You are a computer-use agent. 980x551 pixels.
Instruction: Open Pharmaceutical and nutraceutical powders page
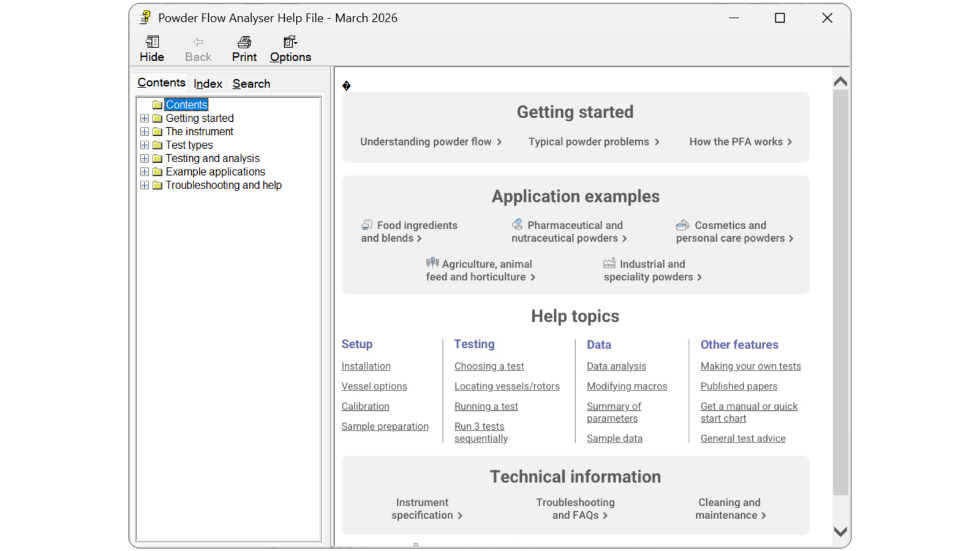[570, 231]
